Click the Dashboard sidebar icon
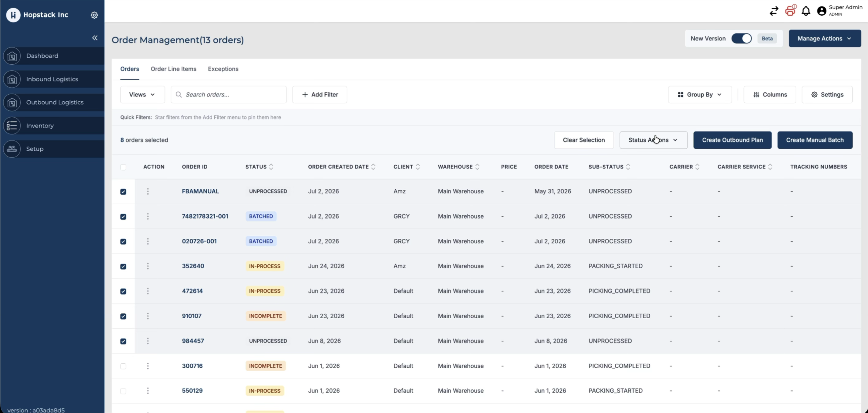Screen dimensions: 868x413 [12, 56]
